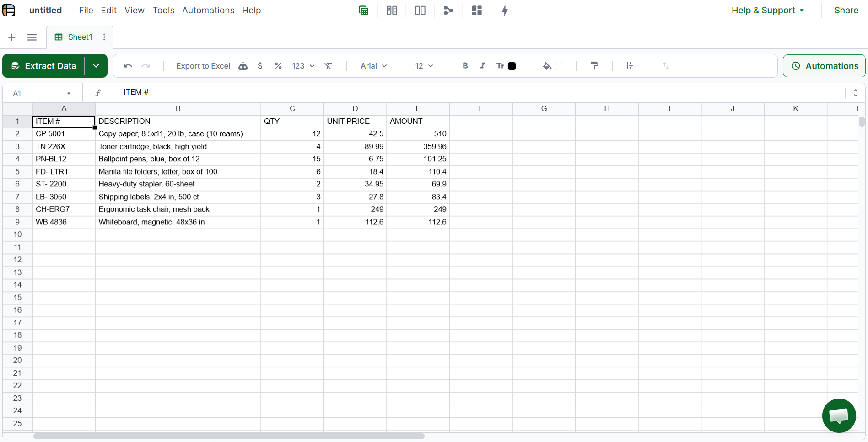Open the chat support bubble
Image resolution: width=868 pixels, height=442 pixels.
click(839, 415)
